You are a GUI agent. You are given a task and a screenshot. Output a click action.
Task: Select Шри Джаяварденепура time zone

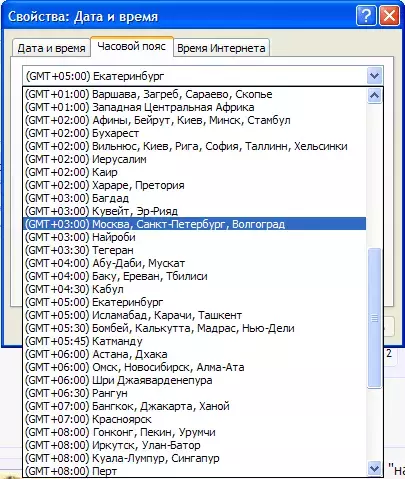tap(195, 380)
